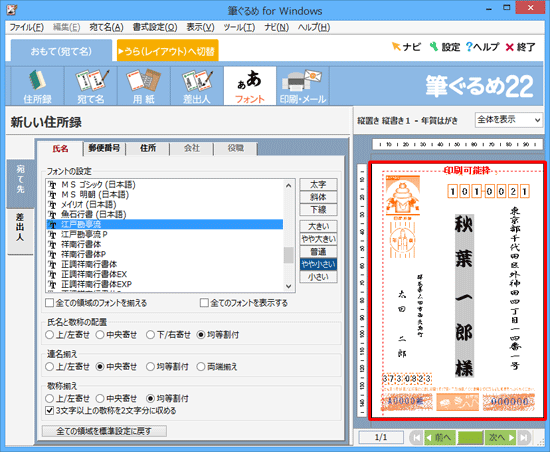Click font list scroll up arrow
This screenshot has height=452, width=550.
click(288, 185)
